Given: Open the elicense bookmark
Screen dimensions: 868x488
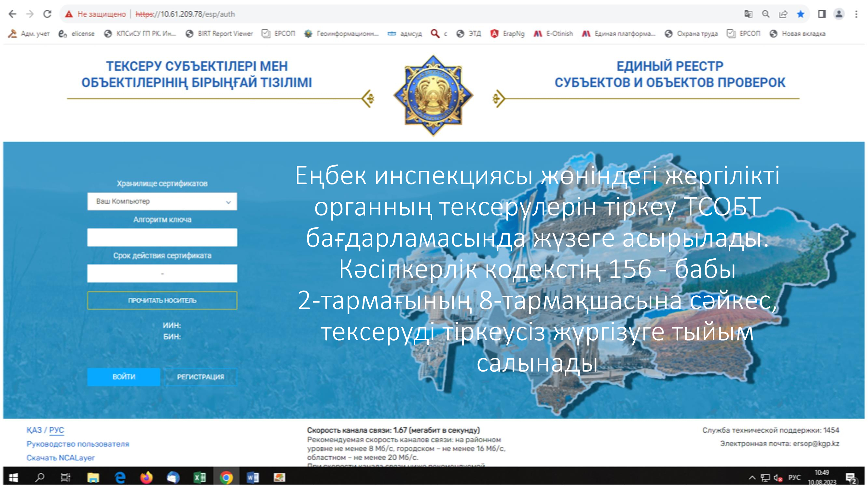Looking at the screenshot, I should (x=77, y=34).
